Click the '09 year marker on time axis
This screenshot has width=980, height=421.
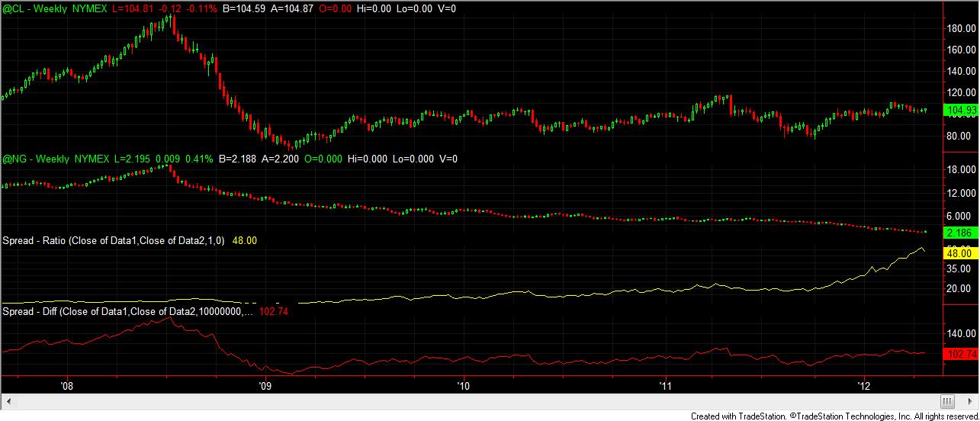coord(265,386)
